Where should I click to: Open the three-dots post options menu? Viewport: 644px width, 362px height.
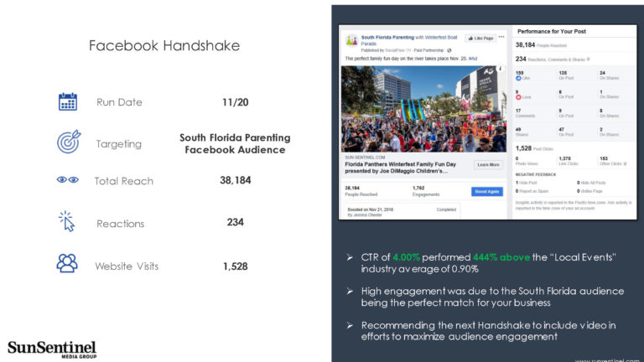pyautogui.click(x=501, y=37)
